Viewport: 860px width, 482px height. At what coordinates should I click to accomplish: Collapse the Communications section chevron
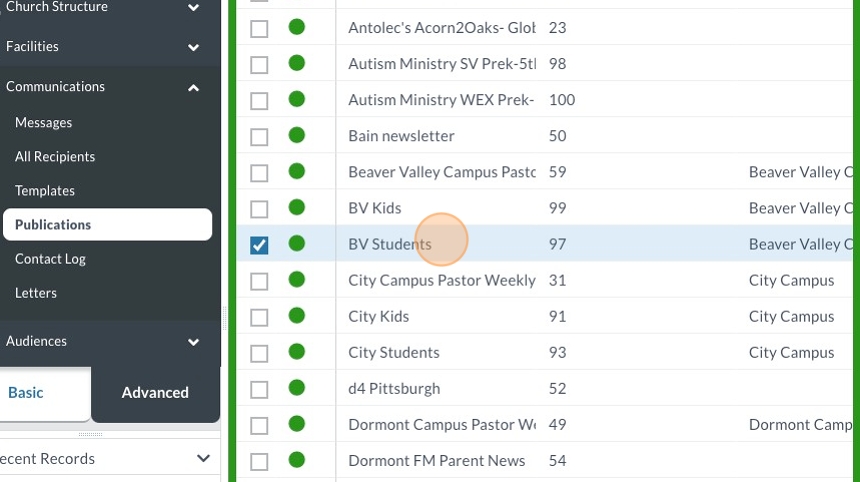pyautogui.click(x=194, y=88)
